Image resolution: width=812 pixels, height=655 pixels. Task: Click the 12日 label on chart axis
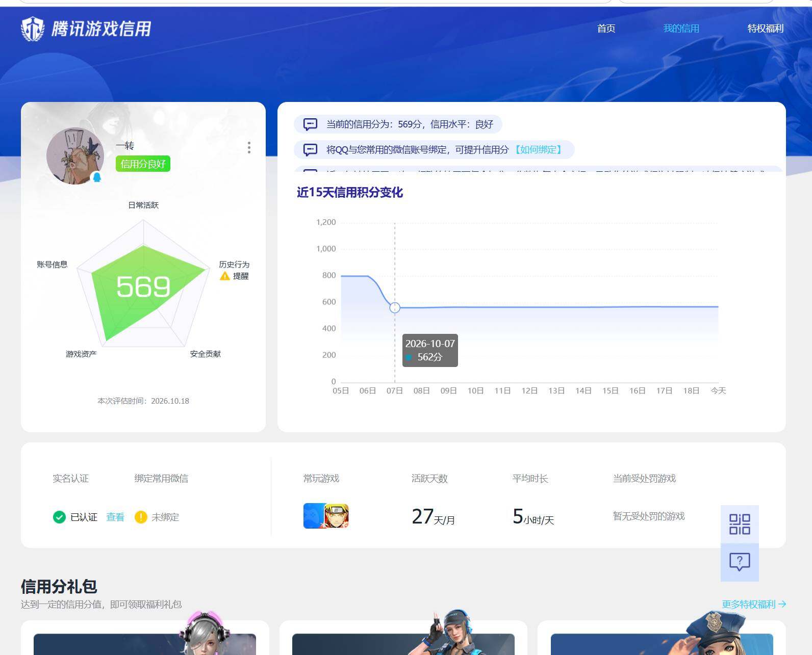point(529,390)
